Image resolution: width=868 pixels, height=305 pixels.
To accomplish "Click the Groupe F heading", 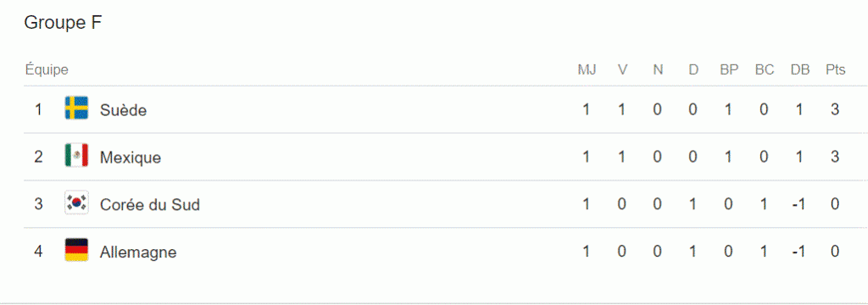I will point(63,23).
